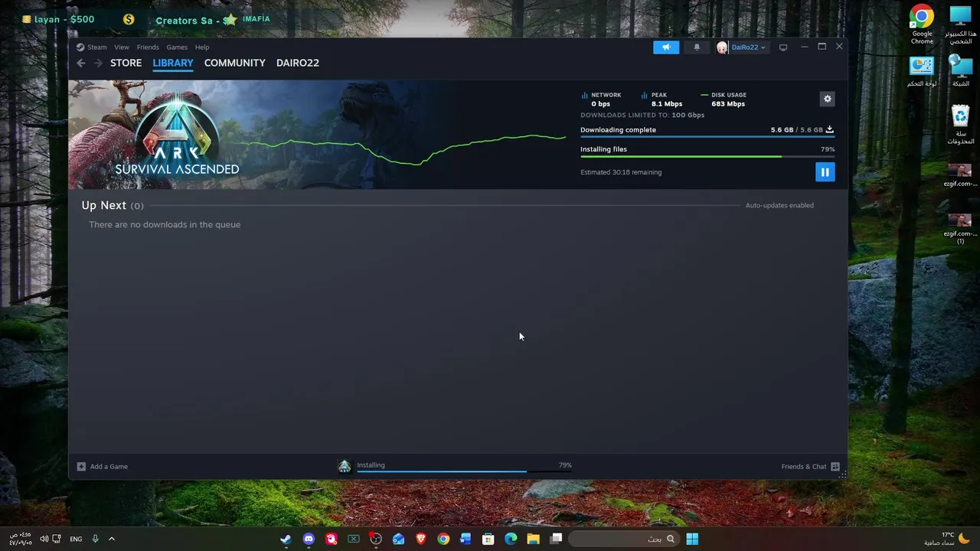Click the microphone tray icon
980x551 pixels.
95,540
